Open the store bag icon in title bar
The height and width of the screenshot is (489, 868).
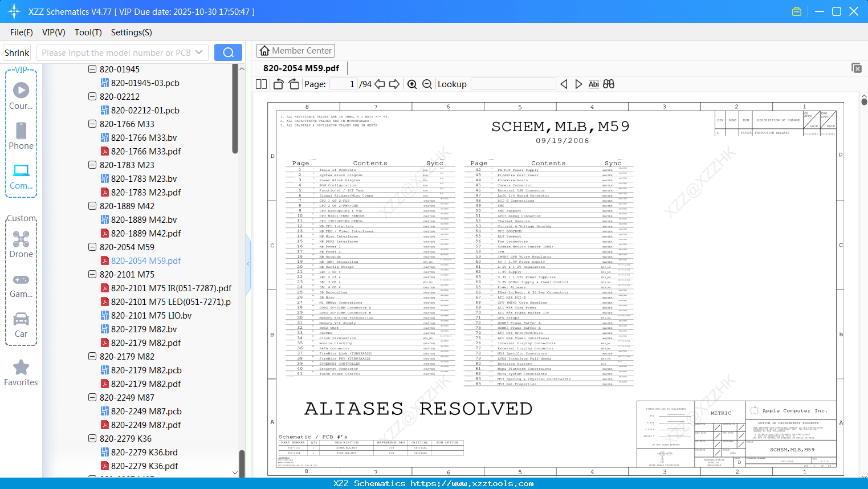coord(797,11)
